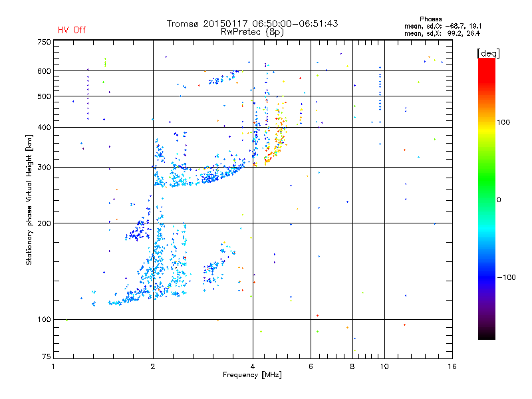Click the "Frequency [MHz]" axis label
The width and height of the screenshot is (532, 399).
pyautogui.click(x=252, y=375)
